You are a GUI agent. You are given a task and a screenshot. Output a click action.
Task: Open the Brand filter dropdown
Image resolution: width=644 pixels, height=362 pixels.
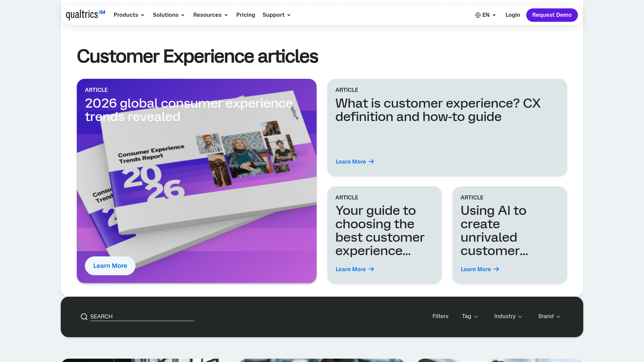pyautogui.click(x=549, y=316)
